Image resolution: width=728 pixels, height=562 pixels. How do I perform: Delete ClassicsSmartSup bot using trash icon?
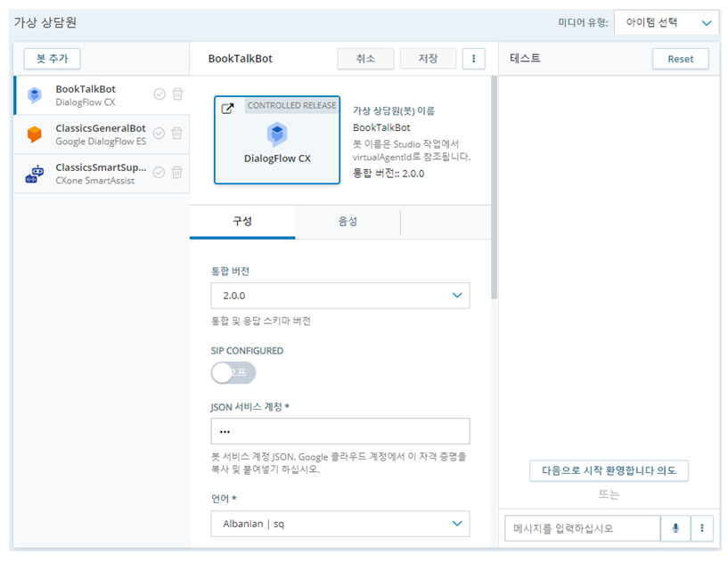tap(177, 173)
